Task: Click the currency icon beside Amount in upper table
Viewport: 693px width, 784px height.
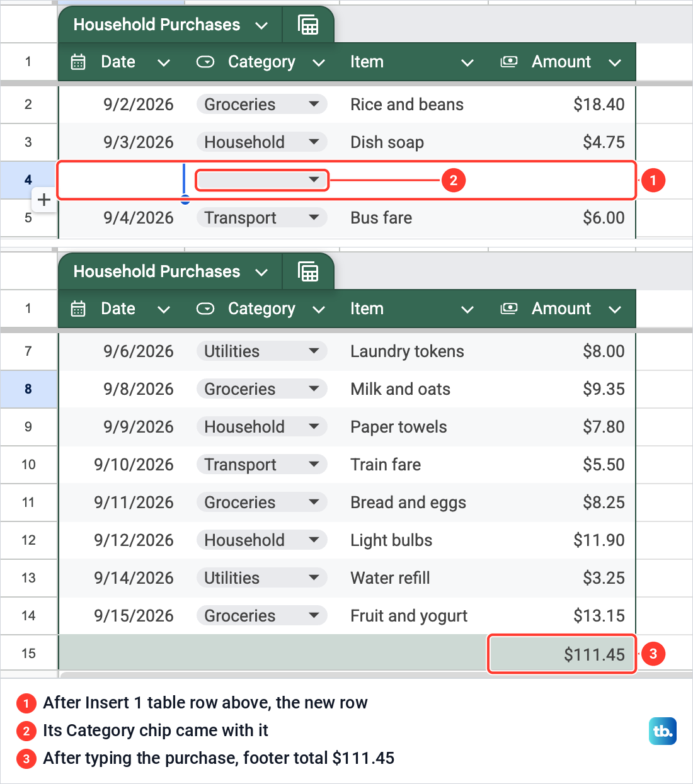Action: 509,62
